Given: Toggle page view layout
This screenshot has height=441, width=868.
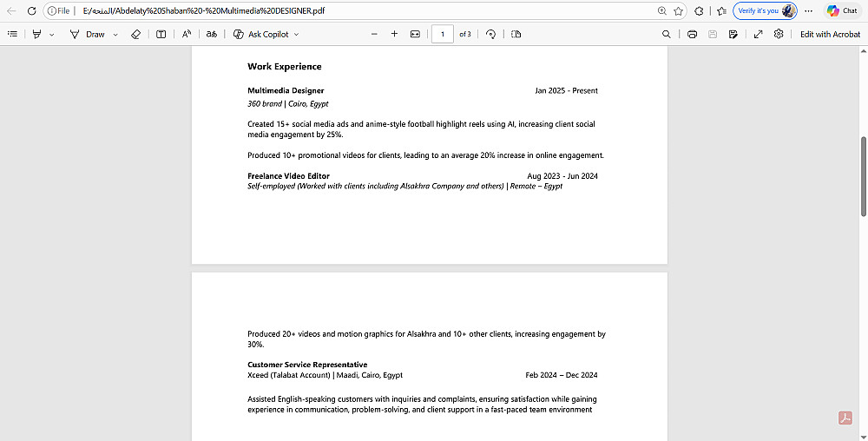Looking at the screenshot, I should pos(516,35).
